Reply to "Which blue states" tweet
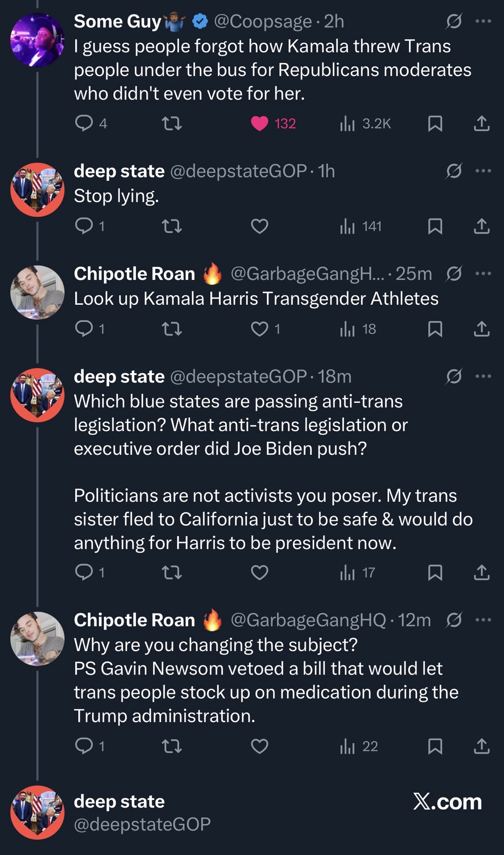This screenshot has height=855, width=504. (84, 572)
